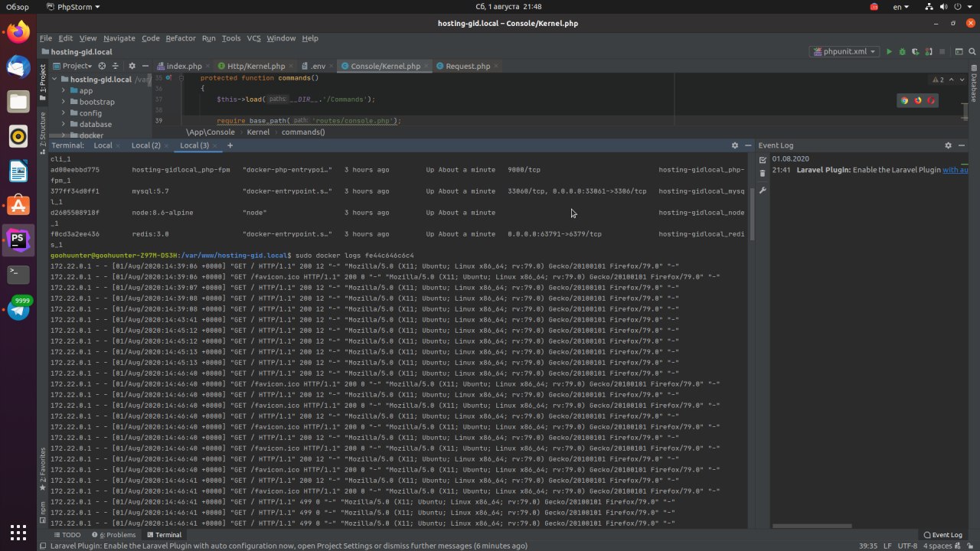Click commands() breadcrumb in editor
Image resolution: width=980 pixels, height=551 pixels.
tap(303, 132)
